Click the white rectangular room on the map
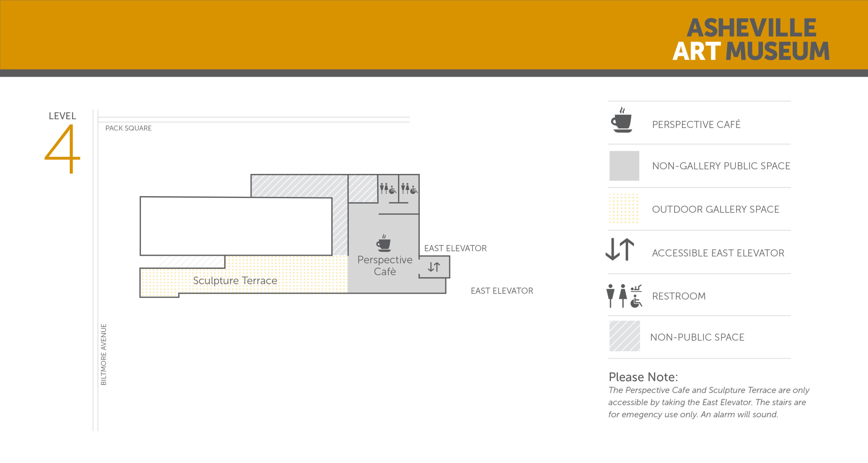 236,226
